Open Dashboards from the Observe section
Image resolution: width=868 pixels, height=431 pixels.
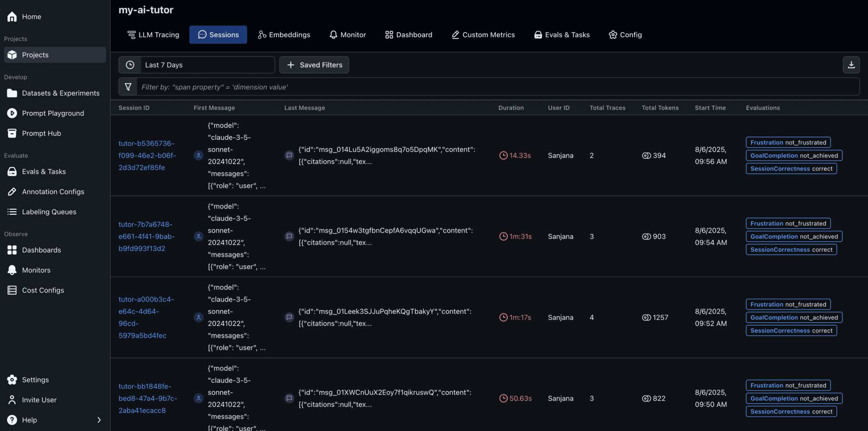point(41,250)
